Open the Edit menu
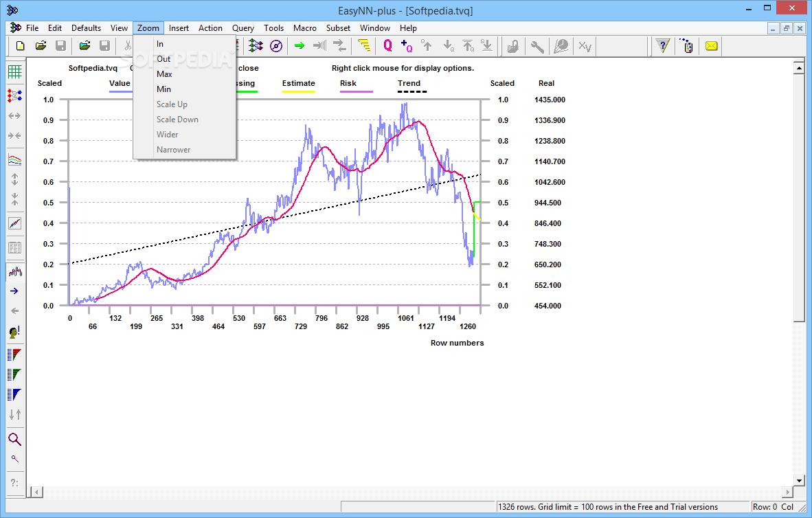This screenshot has width=812, height=518. click(55, 28)
